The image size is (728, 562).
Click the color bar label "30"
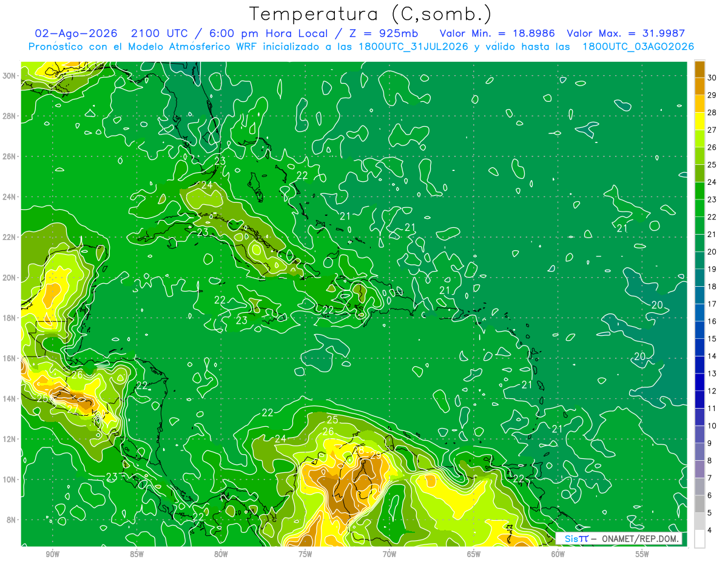[x=712, y=78]
